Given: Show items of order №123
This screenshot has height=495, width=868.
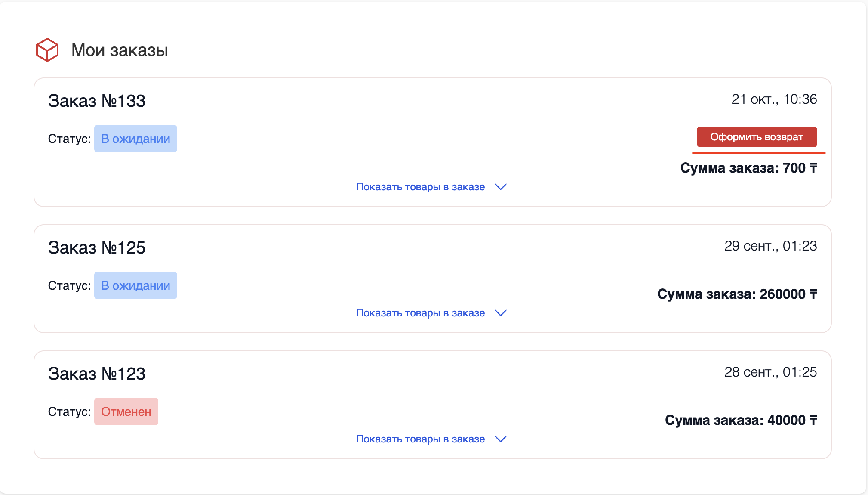Looking at the screenshot, I should (x=420, y=439).
